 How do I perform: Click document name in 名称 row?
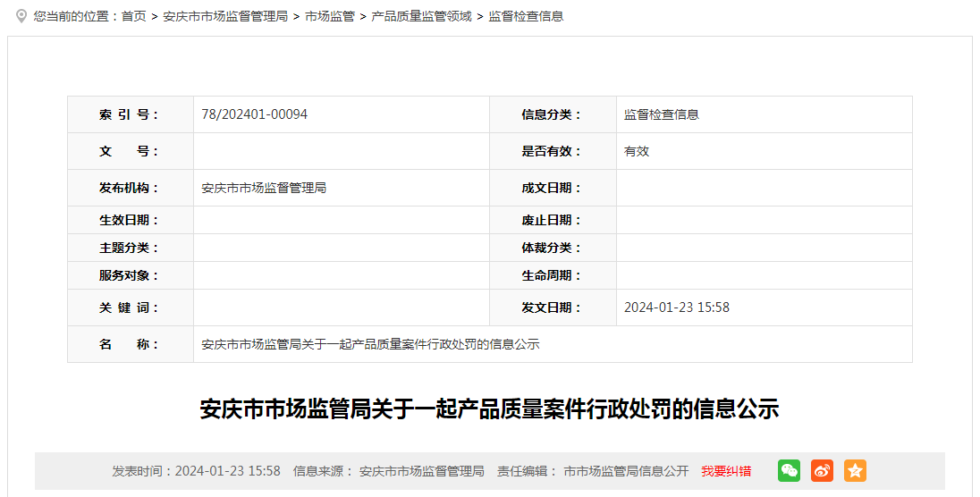(370, 344)
